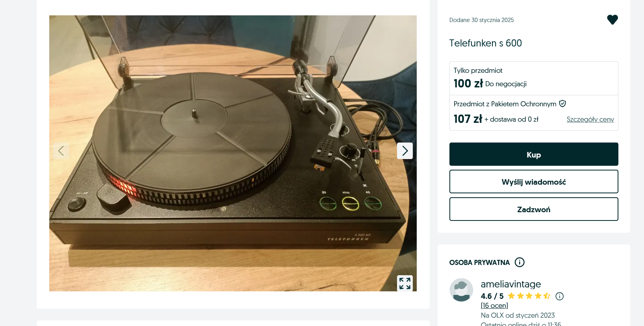Click the info icon beside star rating
The image size is (644, 326).
click(x=559, y=296)
